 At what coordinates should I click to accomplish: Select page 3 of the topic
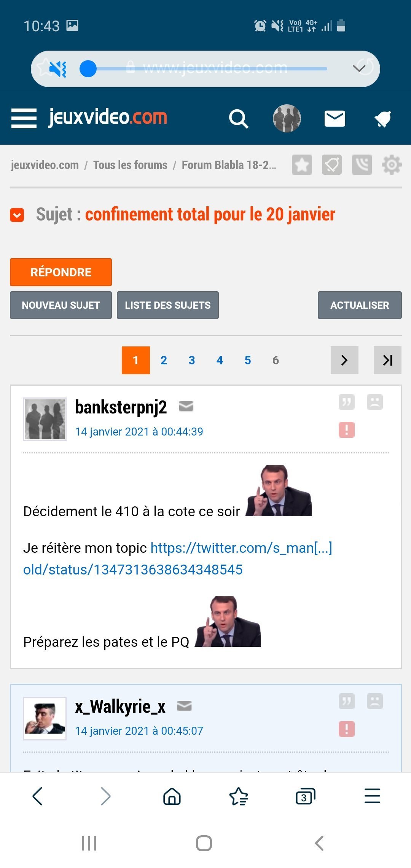click(192, 360)
